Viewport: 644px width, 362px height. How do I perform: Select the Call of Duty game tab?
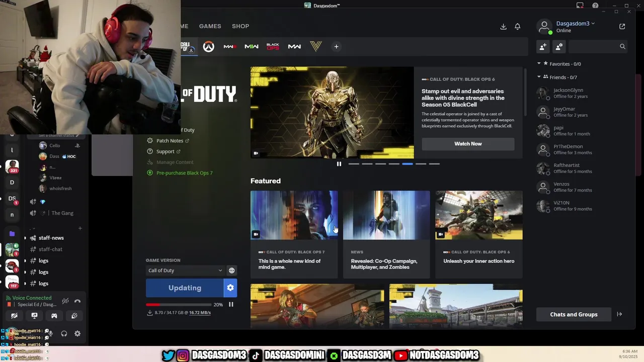pos(188,47)
